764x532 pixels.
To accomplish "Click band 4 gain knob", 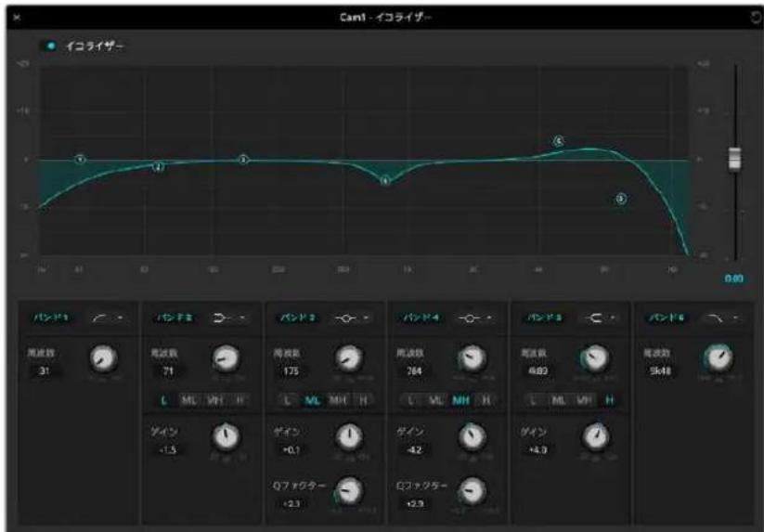I will pos(472,436).
